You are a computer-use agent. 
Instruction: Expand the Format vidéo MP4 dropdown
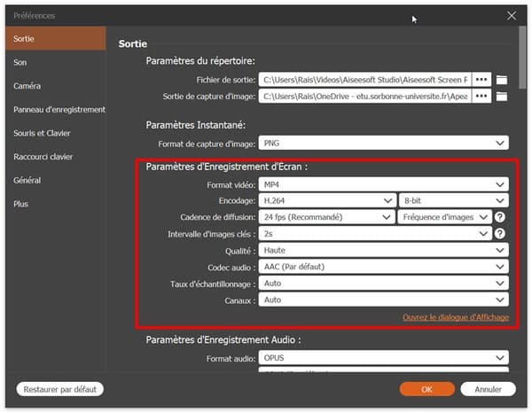click(383, 184)
